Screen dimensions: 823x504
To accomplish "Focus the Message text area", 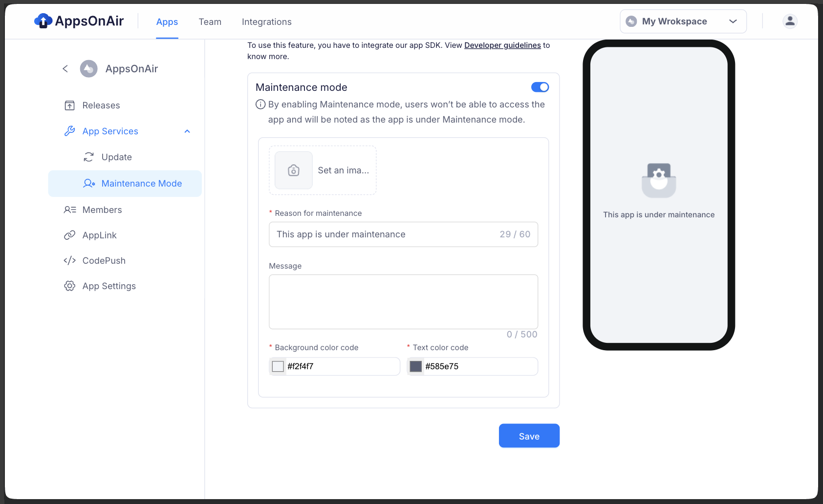I will (404, 302).
